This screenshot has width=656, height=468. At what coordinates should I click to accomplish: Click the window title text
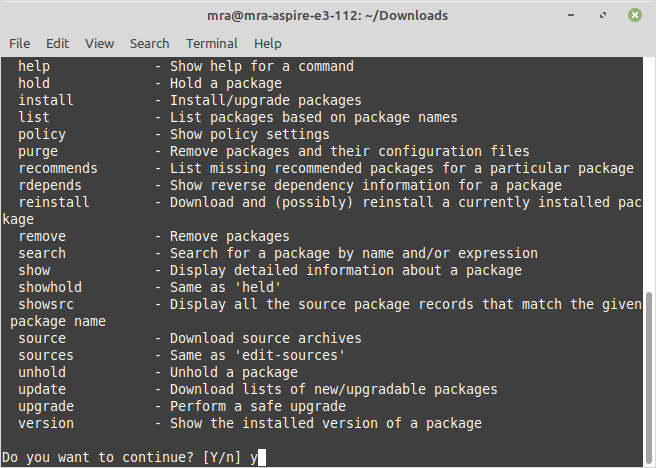point(328,15)
